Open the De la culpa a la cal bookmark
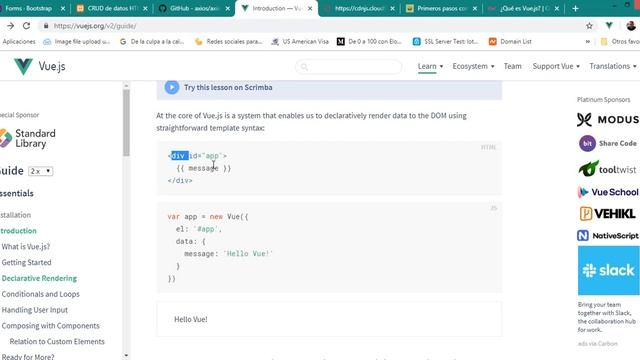This screenshot has width=640, height=360. [152, 42]
